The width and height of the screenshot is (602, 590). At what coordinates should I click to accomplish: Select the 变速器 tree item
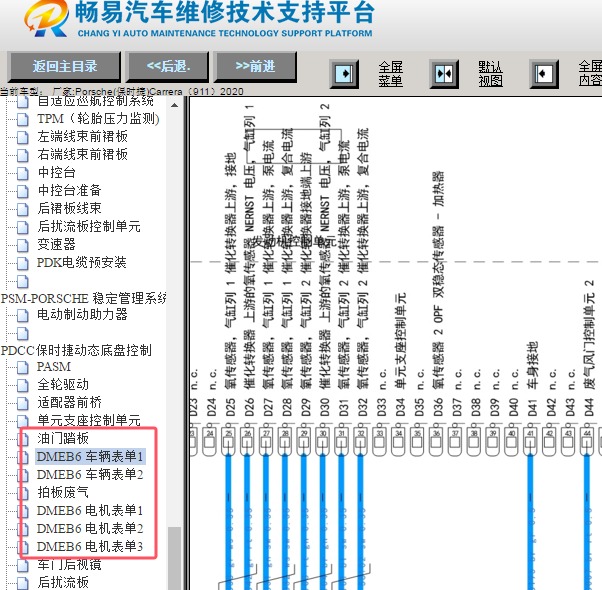pos(56,245)
